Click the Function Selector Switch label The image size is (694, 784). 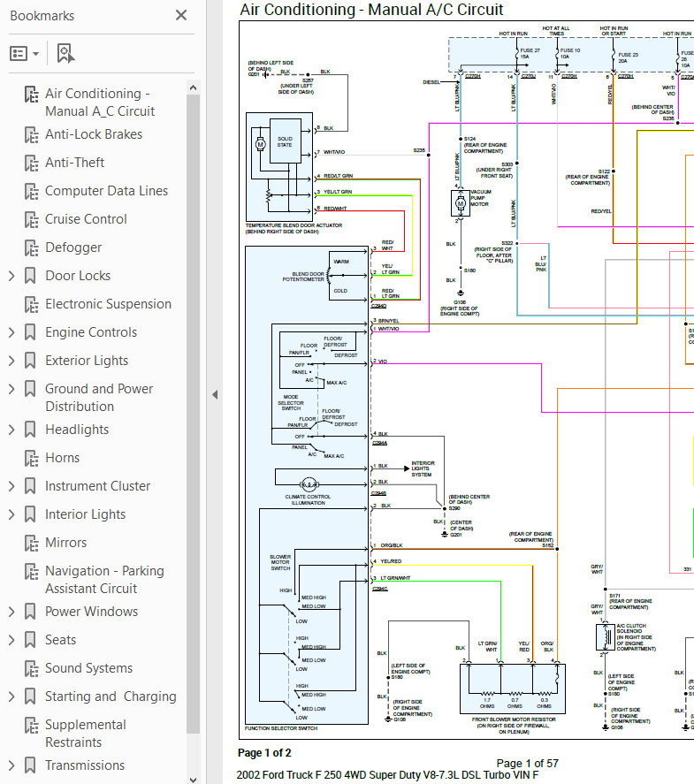(x=281, y=728)
